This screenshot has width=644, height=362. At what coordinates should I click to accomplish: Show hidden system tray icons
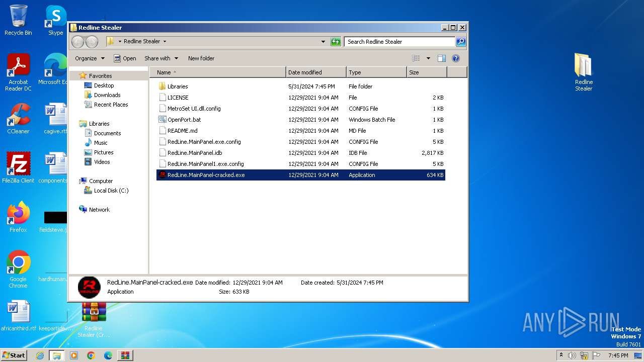(x=561, y=355)
